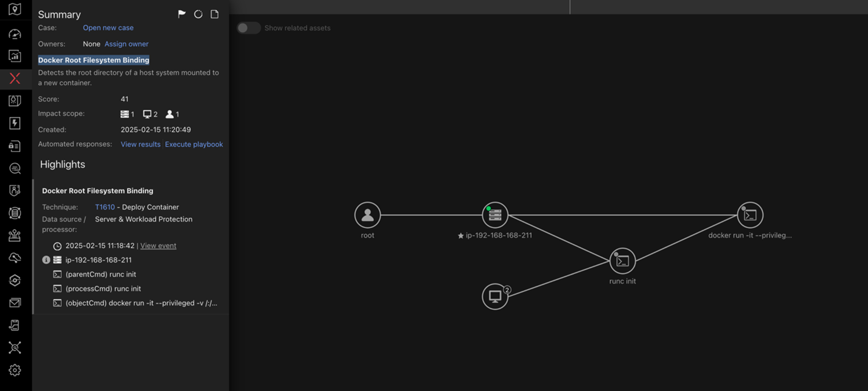
Task: Click the (parentCmd) runc init row
Action: [x=94, y=275]
